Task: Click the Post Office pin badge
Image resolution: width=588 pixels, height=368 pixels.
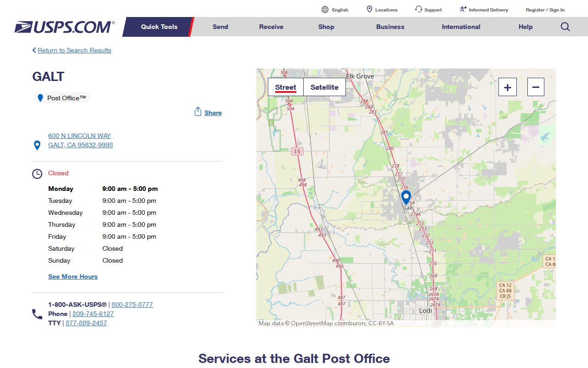Action: pyautogui.click(x=62, y=98)
